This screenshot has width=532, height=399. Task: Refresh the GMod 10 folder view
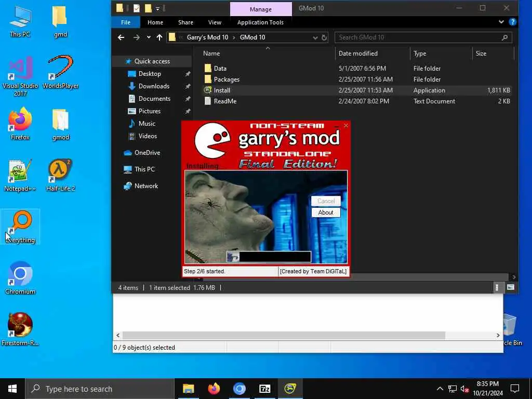coord(324,37)
